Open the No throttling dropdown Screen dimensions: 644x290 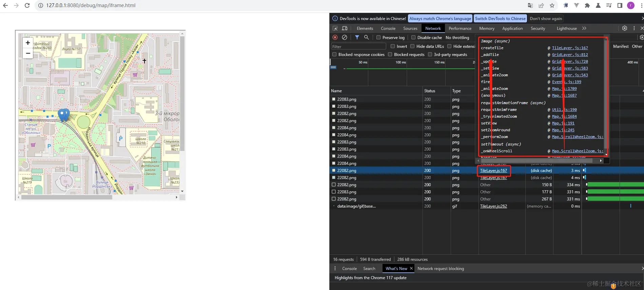coord(457,38)
